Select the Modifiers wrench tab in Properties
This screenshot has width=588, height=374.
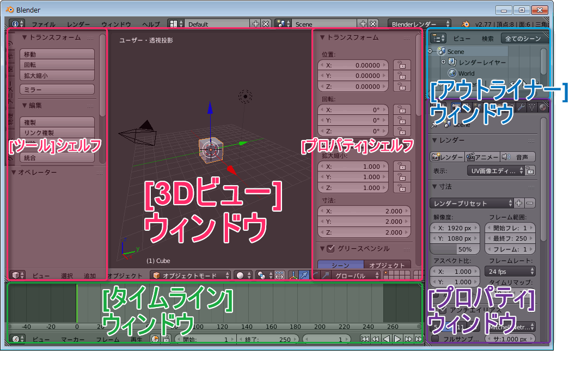pos(521,107)
